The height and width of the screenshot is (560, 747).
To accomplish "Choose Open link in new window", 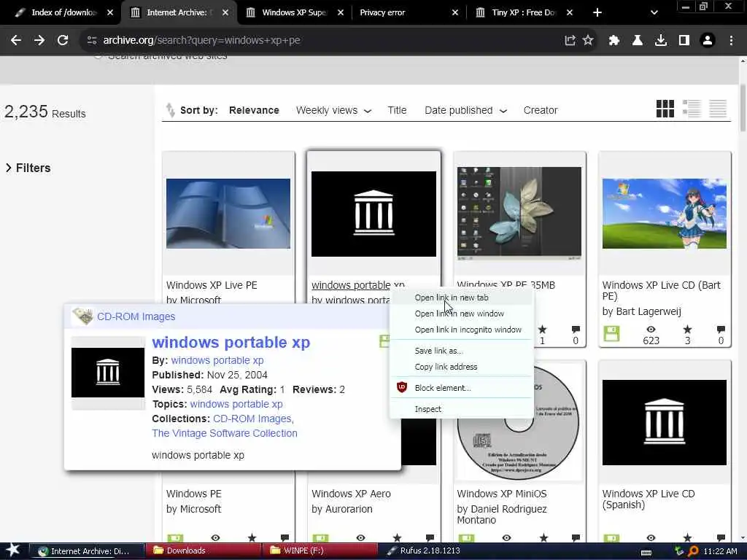I will pyautogui.click(x=461, y=314).
